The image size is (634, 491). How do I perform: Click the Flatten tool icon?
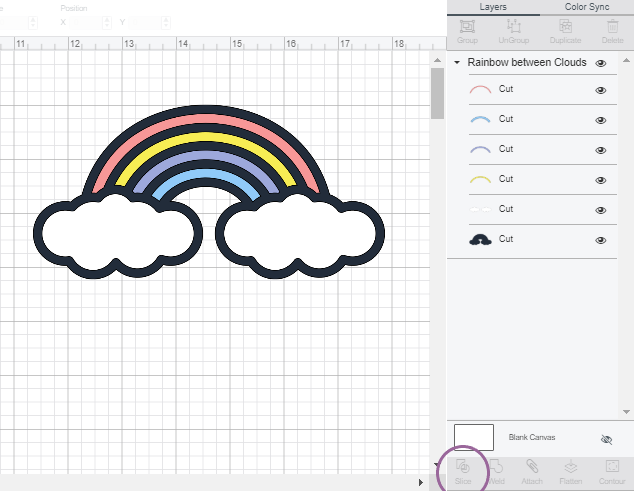[x=571, y=467]
